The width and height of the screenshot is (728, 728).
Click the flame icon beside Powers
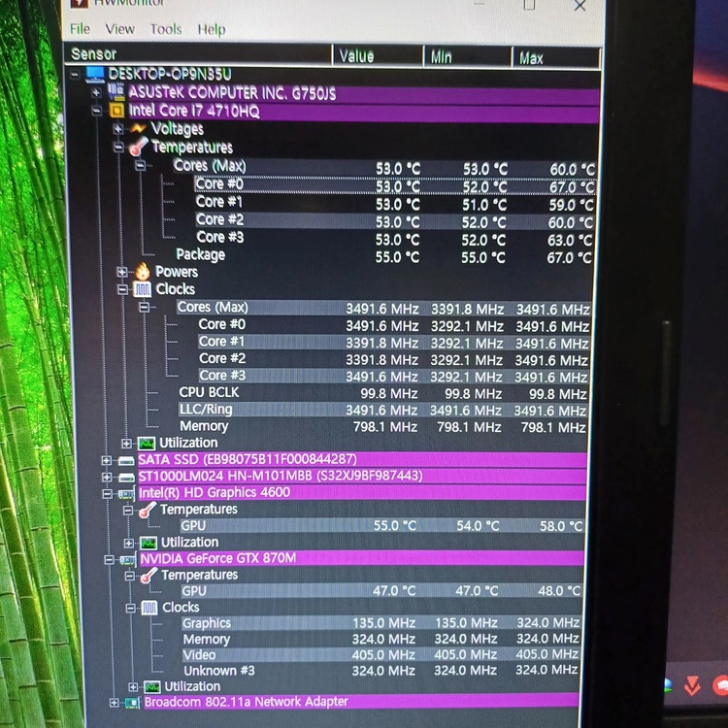[x=143, y=271]
